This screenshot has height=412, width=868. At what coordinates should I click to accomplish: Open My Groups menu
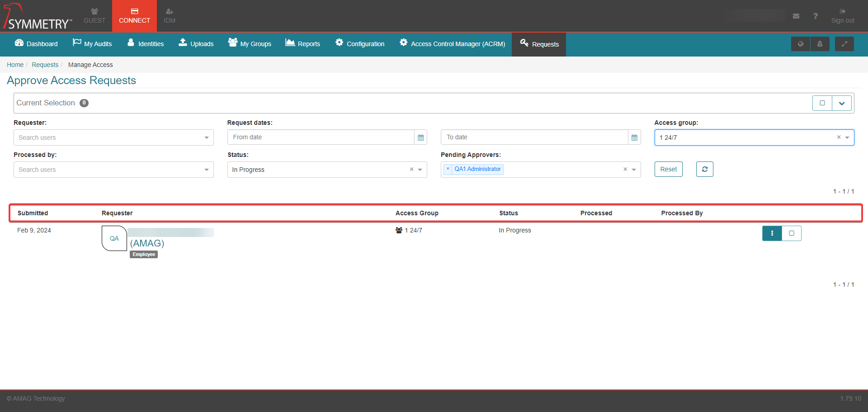[250, 44]
